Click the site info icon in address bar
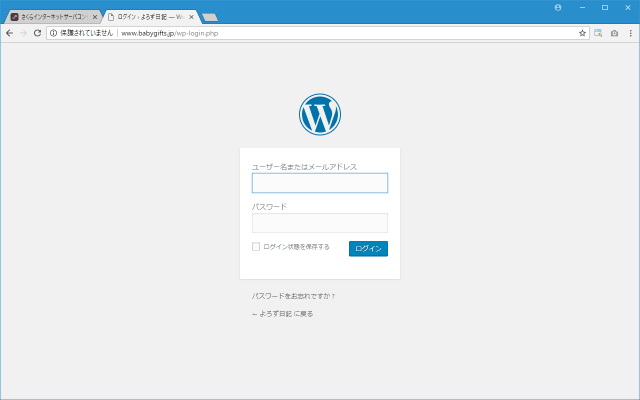Viewport: 640px width, 400px height. pyautogui.click(x=53, y=33)
